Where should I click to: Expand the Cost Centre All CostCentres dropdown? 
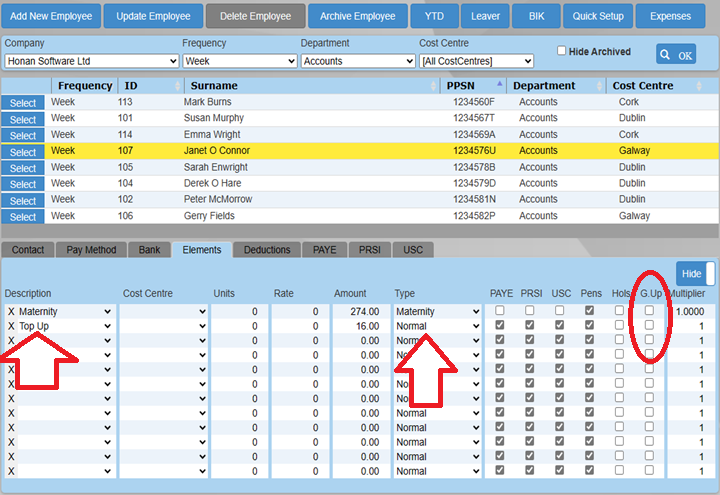476,61
